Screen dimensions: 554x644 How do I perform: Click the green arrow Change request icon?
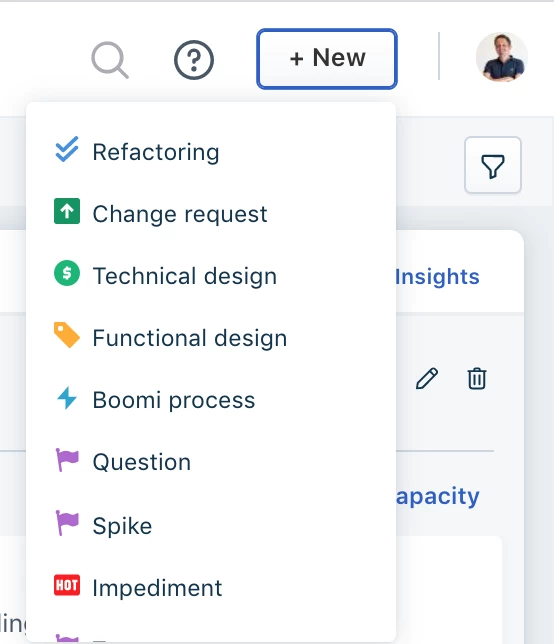click(67, 211)
